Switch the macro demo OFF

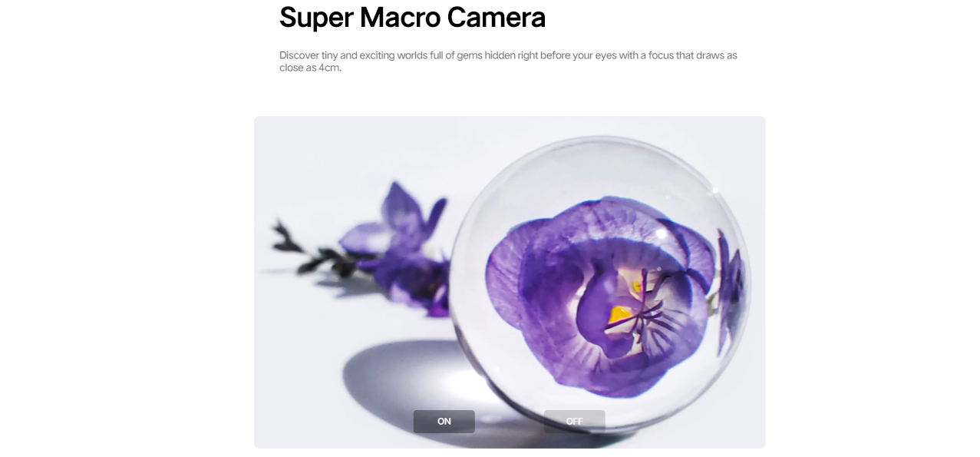coord(574,422)
